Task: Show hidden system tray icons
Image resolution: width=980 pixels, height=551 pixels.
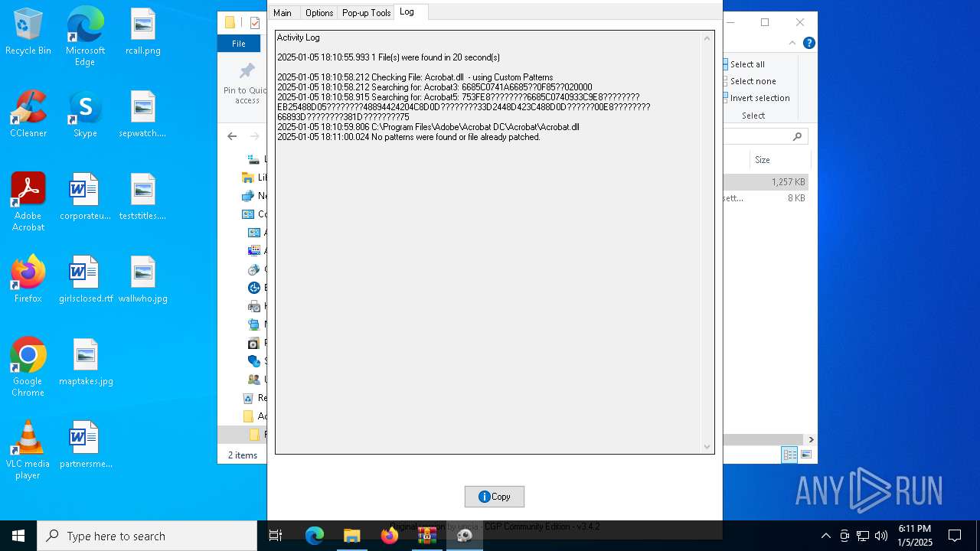Action: (x=825, y=536)
